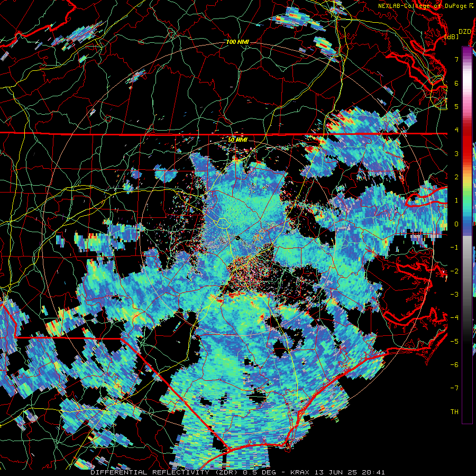Click the [dB] unit label
The height and width of the screenshot is (476, 476).
452,36
